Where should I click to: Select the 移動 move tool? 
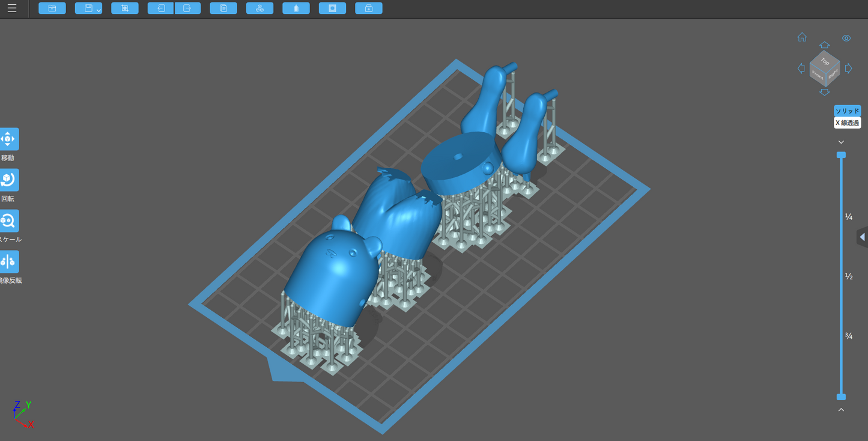pos(8,139)
